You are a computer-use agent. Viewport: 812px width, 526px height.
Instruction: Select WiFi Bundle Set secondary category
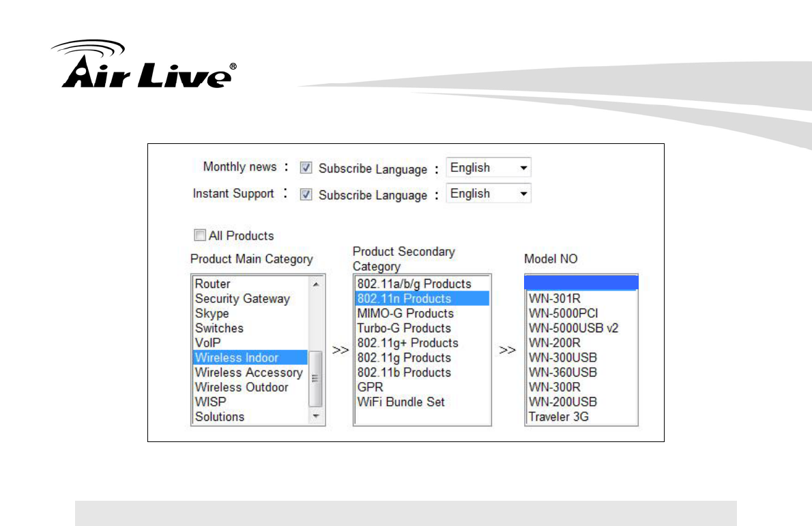tap(422, 402)
